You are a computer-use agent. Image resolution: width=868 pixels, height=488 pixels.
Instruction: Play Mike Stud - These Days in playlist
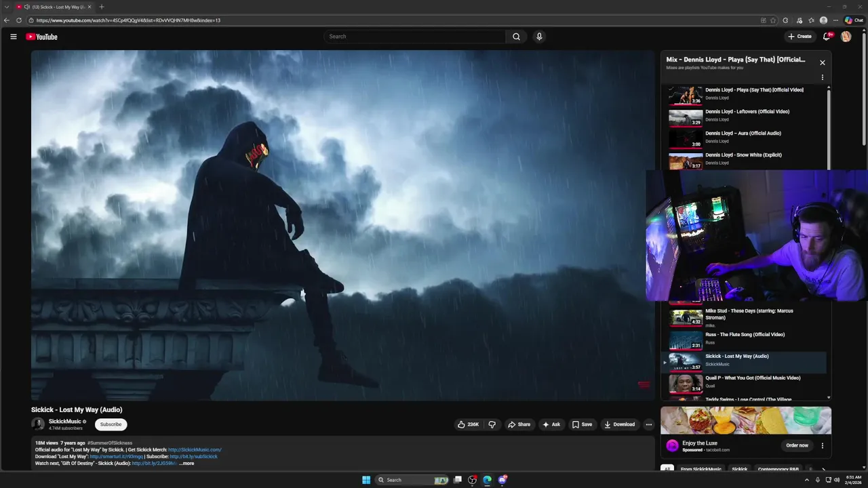(744, 317)
